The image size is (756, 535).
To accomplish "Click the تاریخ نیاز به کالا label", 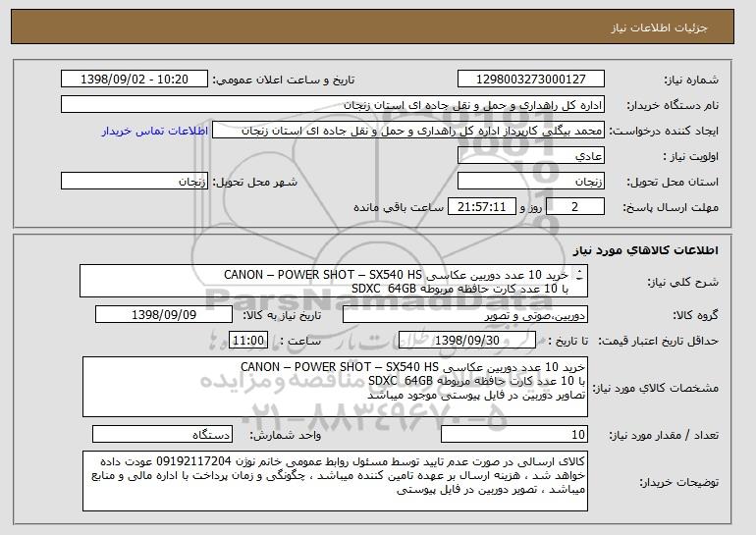I will tap(282, 315).
